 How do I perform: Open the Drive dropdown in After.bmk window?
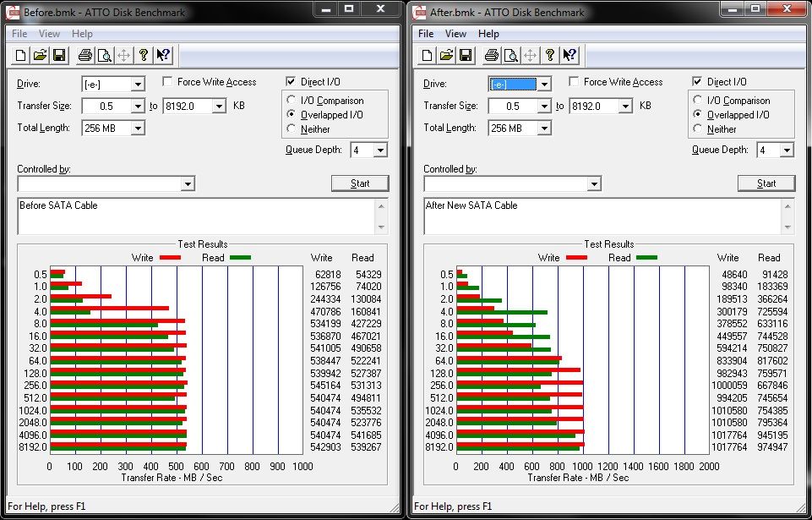[544, 84]
